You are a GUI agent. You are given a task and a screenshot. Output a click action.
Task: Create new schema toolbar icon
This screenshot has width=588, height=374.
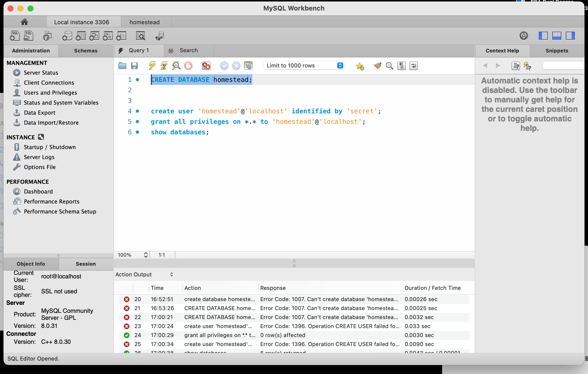(x=67, y=36)
